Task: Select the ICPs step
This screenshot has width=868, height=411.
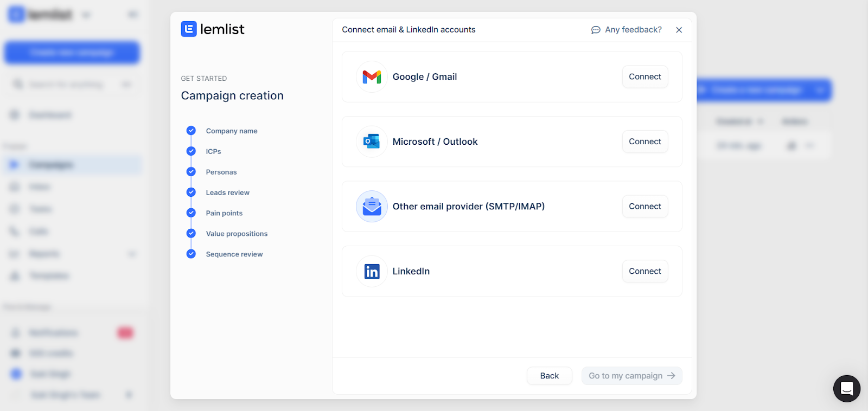Action: pos(213,151)
